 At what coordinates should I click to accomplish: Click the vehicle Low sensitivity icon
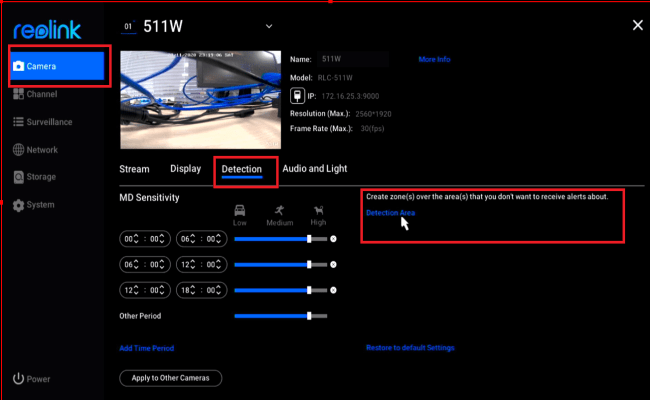pyautogui.click(x=240, y=211)
